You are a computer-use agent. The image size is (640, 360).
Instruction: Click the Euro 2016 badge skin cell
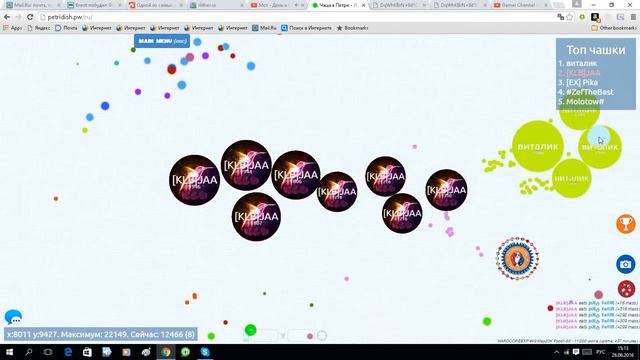(x=518, y=258)
